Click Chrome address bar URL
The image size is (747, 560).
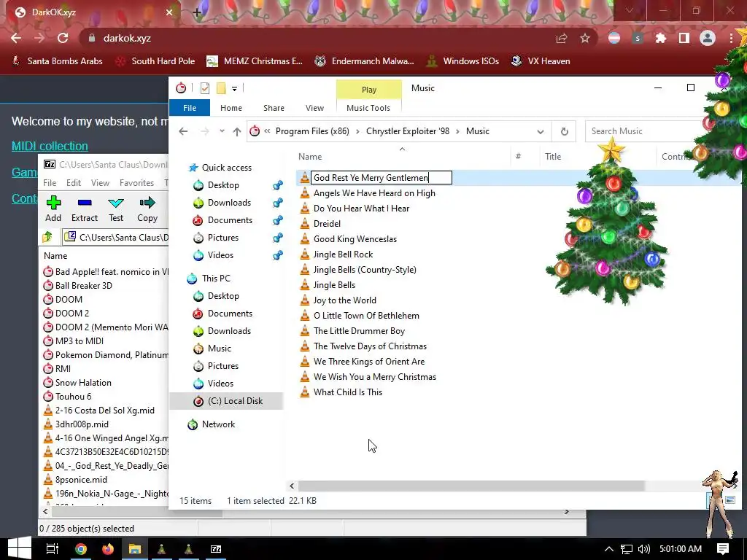(x=127, y=38)
